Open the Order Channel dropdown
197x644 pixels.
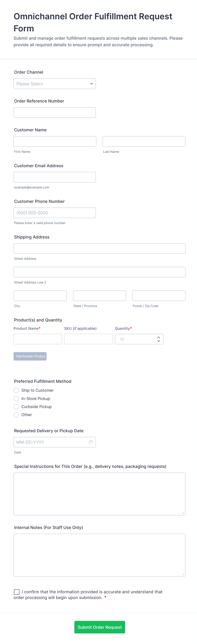(x=54, y=84)
